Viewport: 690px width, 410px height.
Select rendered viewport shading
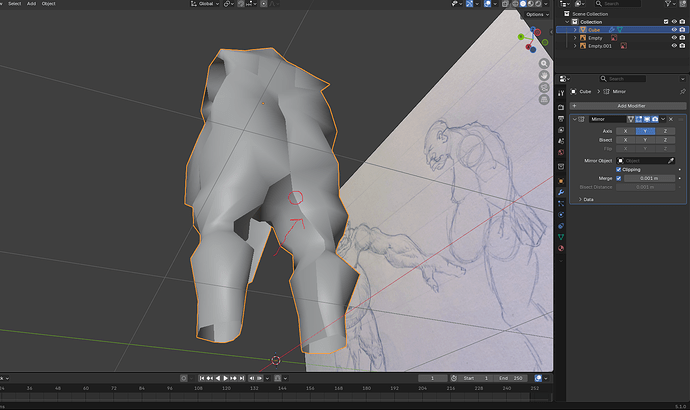(539, 4)
